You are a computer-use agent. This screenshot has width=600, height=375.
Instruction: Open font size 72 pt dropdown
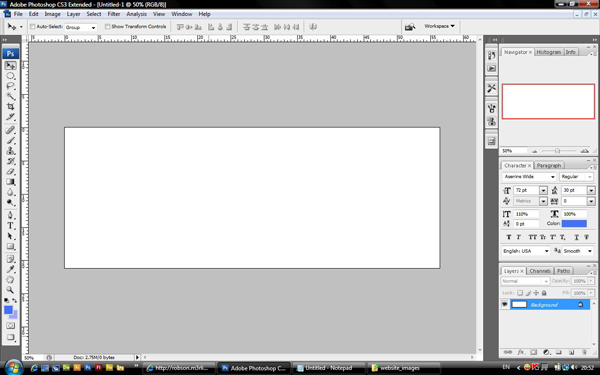point(543,190)
